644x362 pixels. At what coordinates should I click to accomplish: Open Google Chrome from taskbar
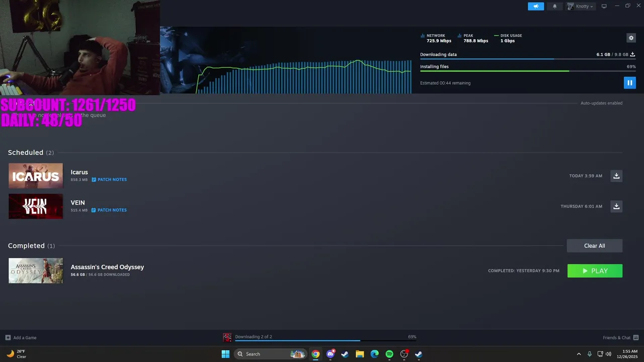click(x=315, y=354)
